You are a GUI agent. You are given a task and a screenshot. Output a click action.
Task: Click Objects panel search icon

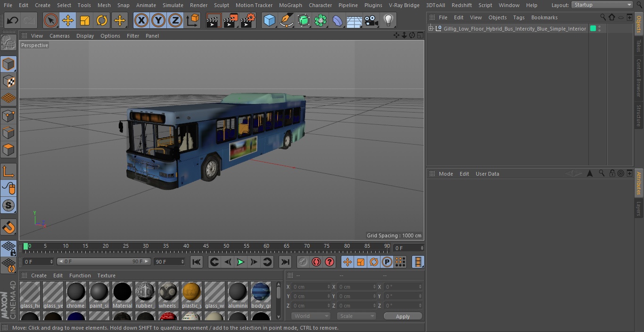coord(603,17)
